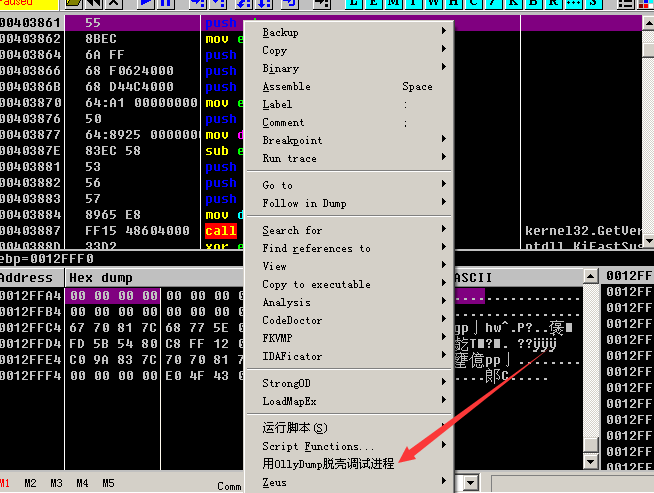
Task: Expand the StrongOD submenu arrow
Action: (x=444, y=381)
